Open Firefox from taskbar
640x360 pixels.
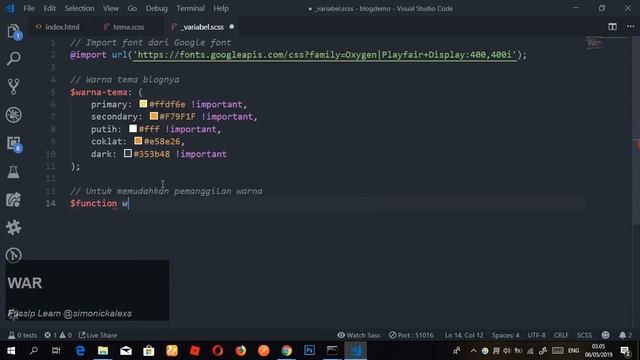point(241,351)
